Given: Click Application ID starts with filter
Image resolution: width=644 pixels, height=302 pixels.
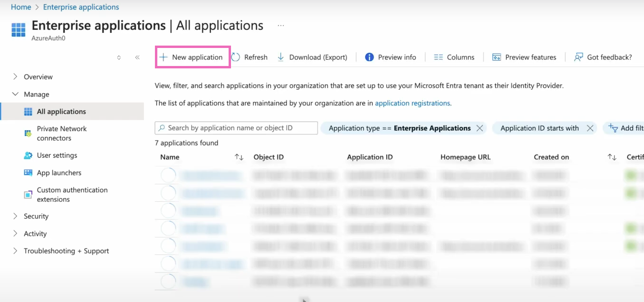Looking at the screenshot, I should click(x=539, y=128).
